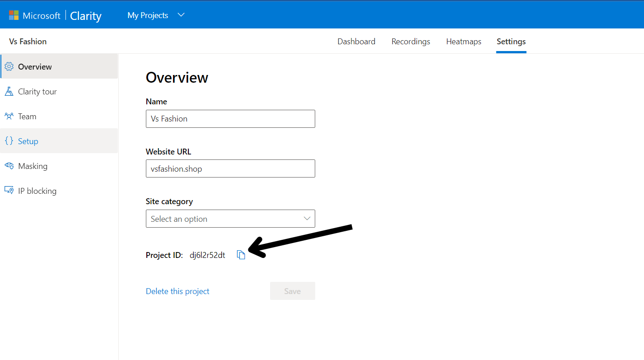Click the Clarity tour mountain flag icon
The image size is (644, 360).
point(9,92)
